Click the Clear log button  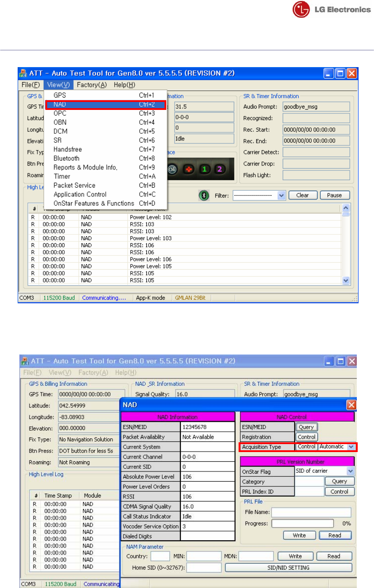[303, 195]
